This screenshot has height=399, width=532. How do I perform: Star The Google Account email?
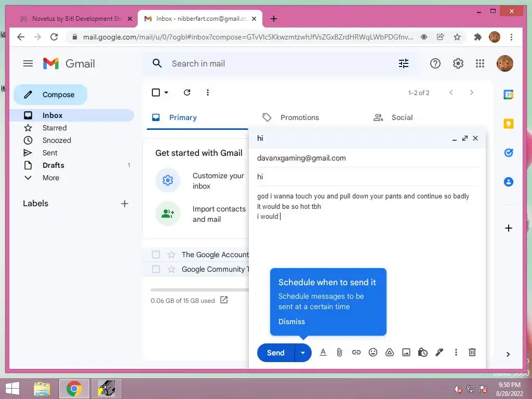click(x=171, y=255)
